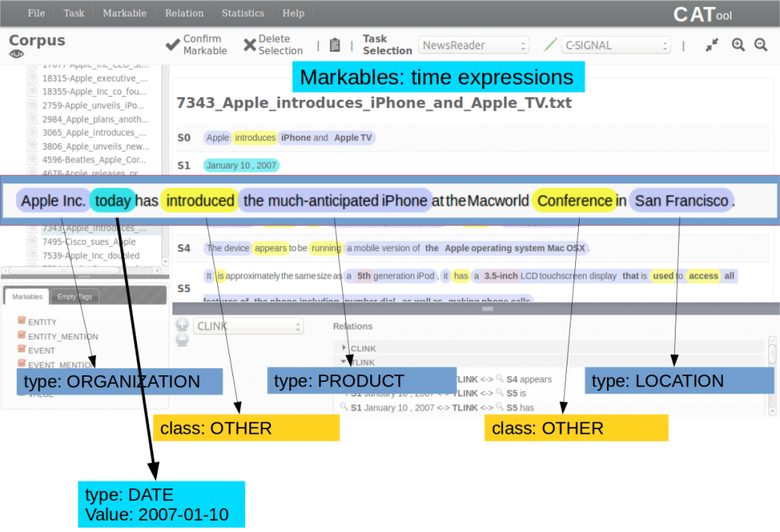Screen dimensions: 780x532
Task: Click file icon beside 2984_Apple_plans_anoth
Action: (32, 119)
